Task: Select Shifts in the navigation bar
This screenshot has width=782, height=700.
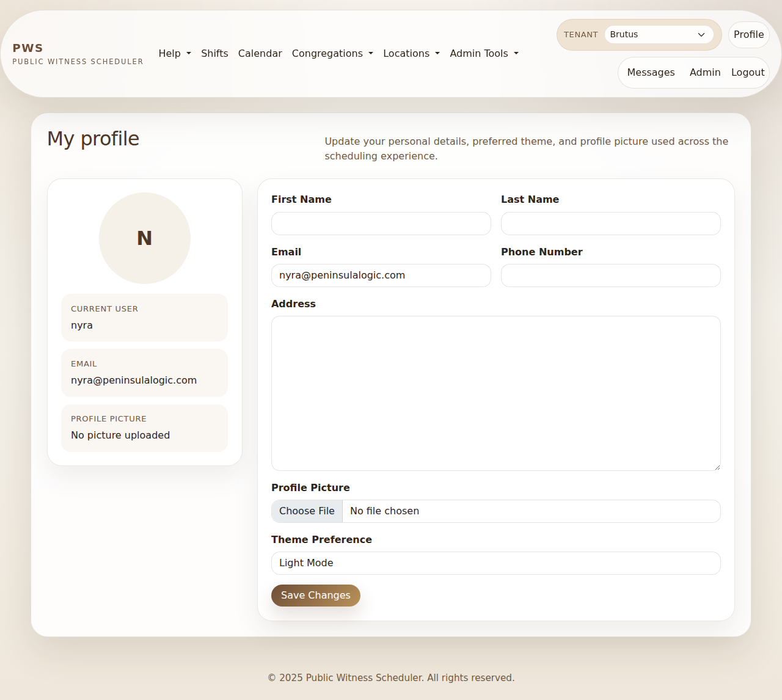Action: (x=214, y=54)
